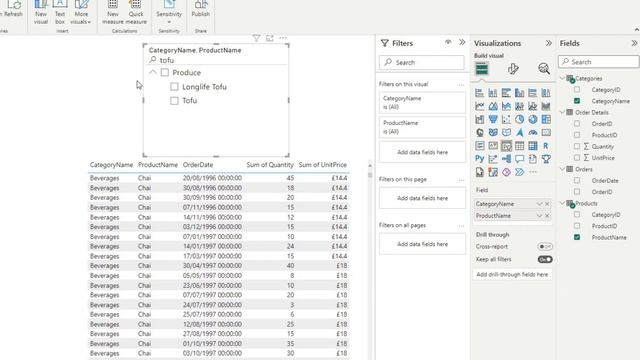
Task: Click the Build visual fields icon
Action: tap(482, 69)
